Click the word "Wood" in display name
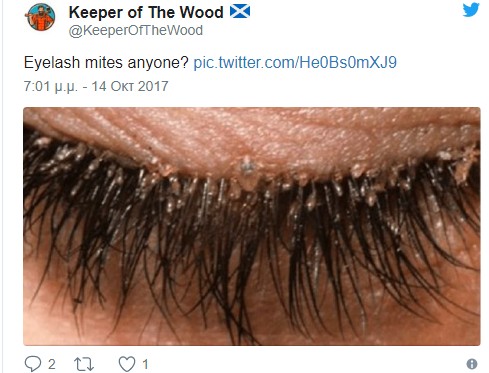489x373 pixels. (202, 12)
